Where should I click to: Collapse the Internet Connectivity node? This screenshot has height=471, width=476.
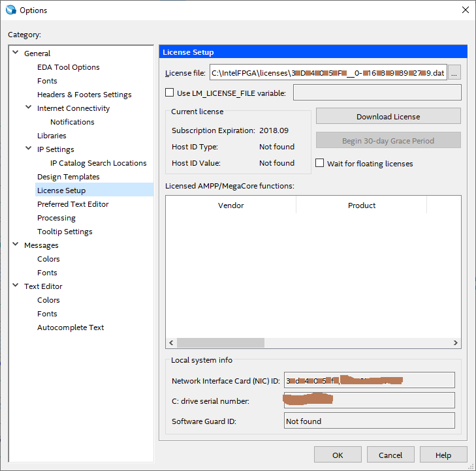(29, 108)
